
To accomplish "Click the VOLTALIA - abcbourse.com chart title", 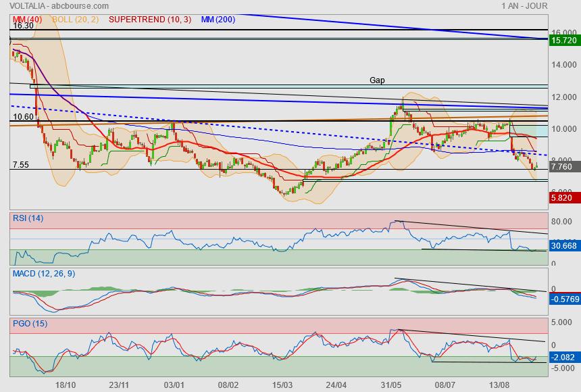I will (59, 6).
